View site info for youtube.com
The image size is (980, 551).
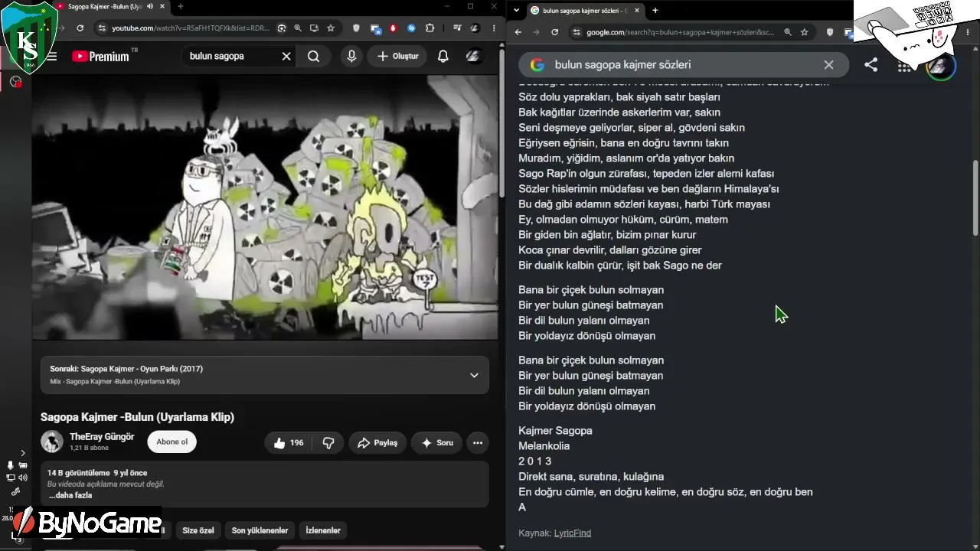pyautogui.click(x=102, y=28)
